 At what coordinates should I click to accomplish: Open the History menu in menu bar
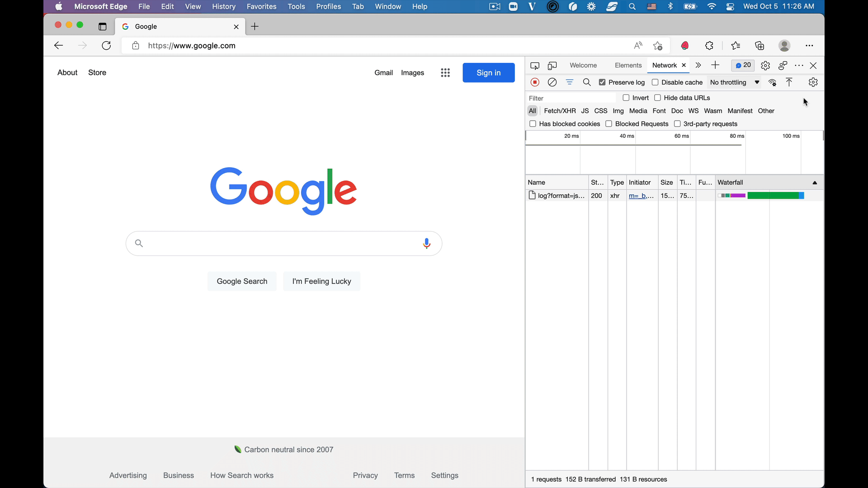pyautogui.click(x=224, y=6)
